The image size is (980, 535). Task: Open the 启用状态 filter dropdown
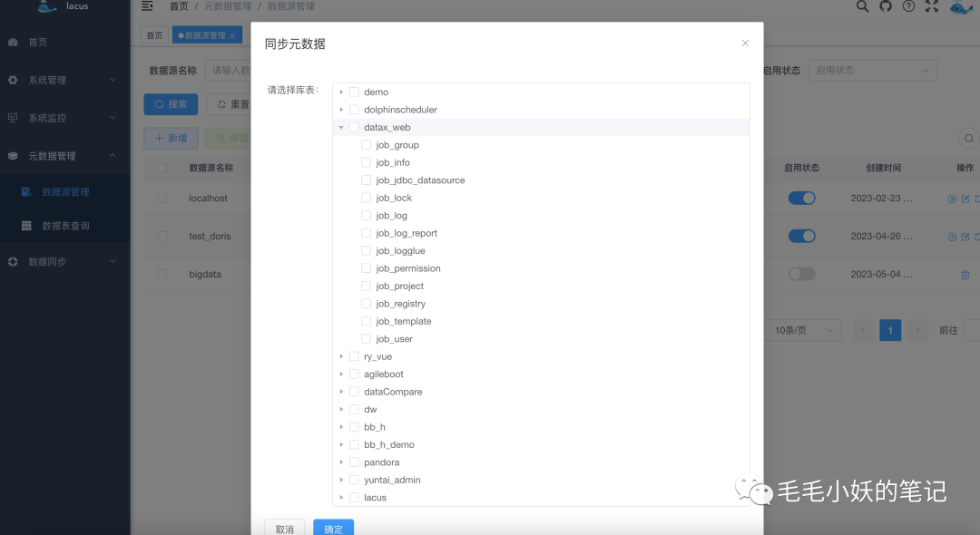click(x=873, y=71)
